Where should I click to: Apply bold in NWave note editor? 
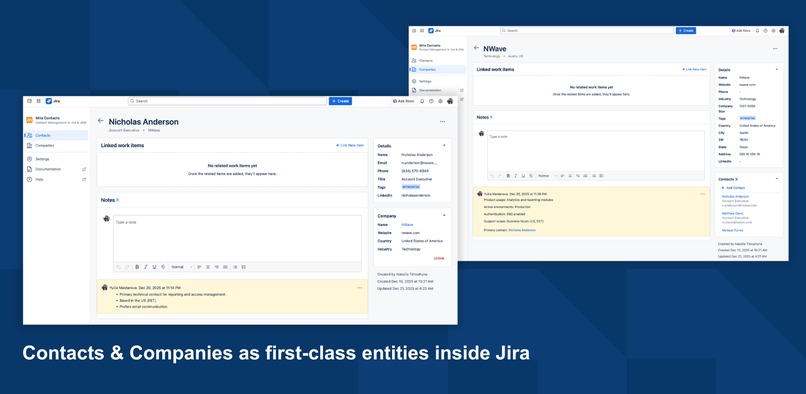coord(508,176)
